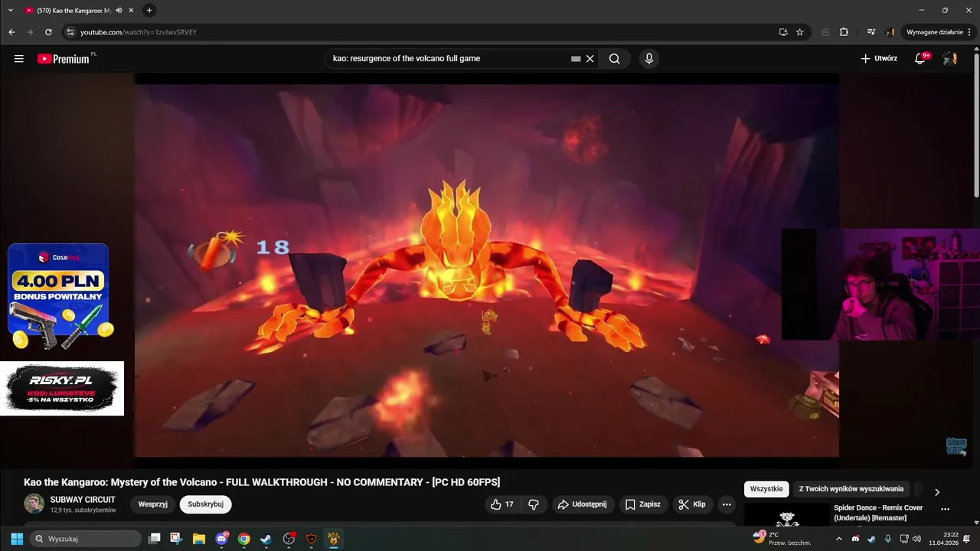Image resolution: width=980 pixels, height=551 pixels.
Task: Open YouTube account avatar menu
Action: click(x=950, y=59)
